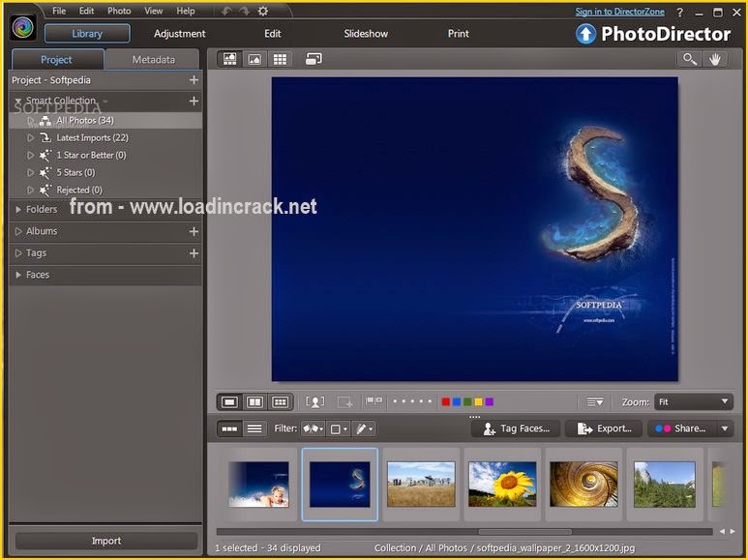
Task: Open the edited filter dropdown
Action: click(364, 428)
